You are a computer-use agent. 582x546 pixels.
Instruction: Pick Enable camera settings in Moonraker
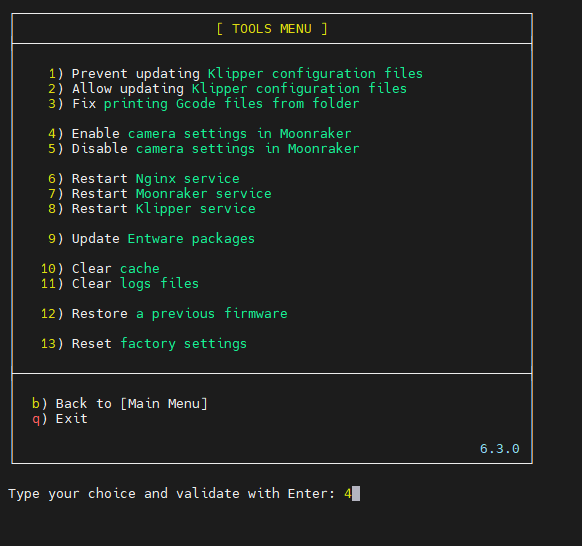tap(200, 134)
